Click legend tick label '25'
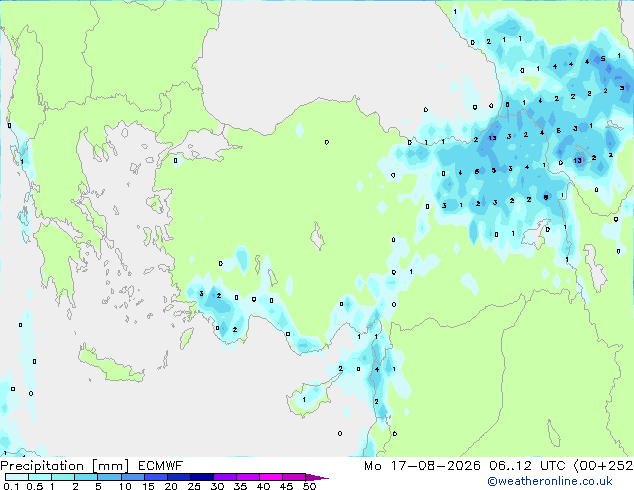634x490 pixels. tap(194, 486)
